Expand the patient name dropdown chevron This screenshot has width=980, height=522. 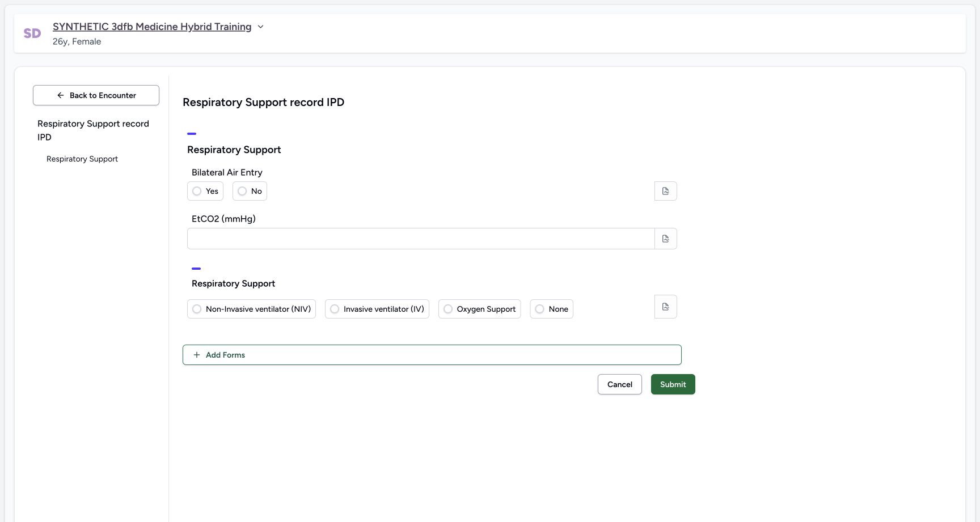[260, 27]
